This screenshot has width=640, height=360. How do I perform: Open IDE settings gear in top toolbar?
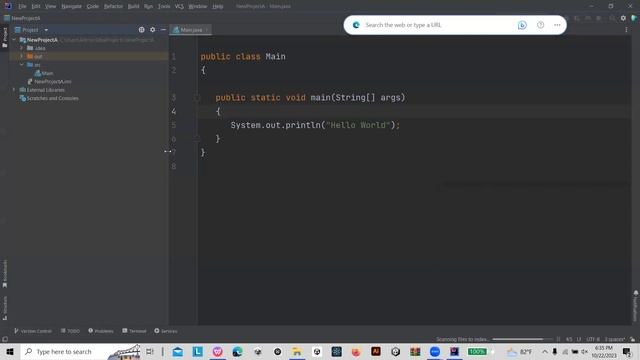tap(623, 18)
